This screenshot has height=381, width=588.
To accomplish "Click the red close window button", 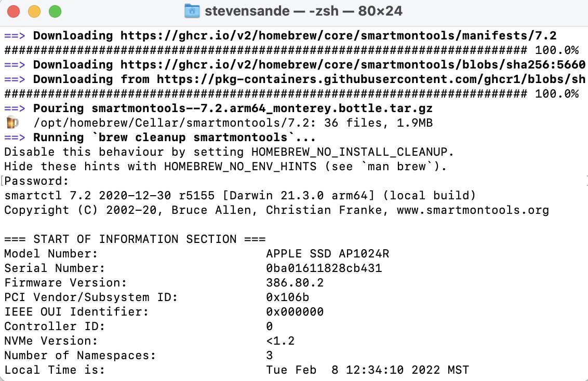I will (14, 11).
